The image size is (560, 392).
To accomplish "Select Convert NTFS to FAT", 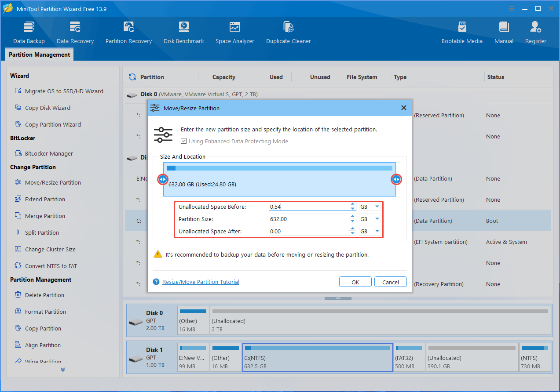I will point(46,266).
